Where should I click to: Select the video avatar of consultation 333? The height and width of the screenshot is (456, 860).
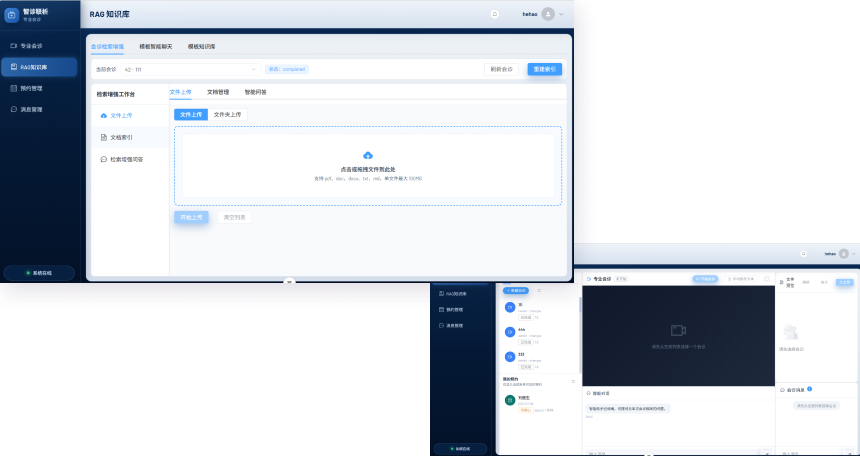tap(510, 357)
